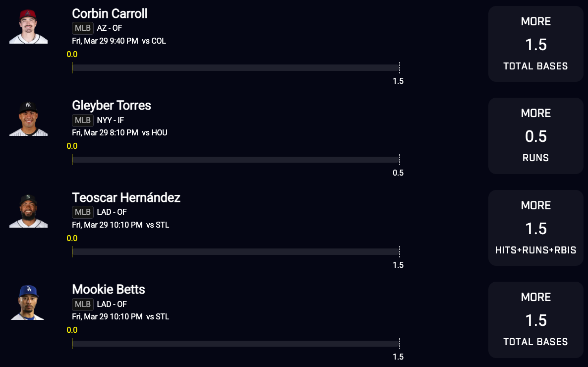This screenshot has width=588, height=367.
Task: Click Mookie Betts's total bases progress bar
Action: click(235, 344)
